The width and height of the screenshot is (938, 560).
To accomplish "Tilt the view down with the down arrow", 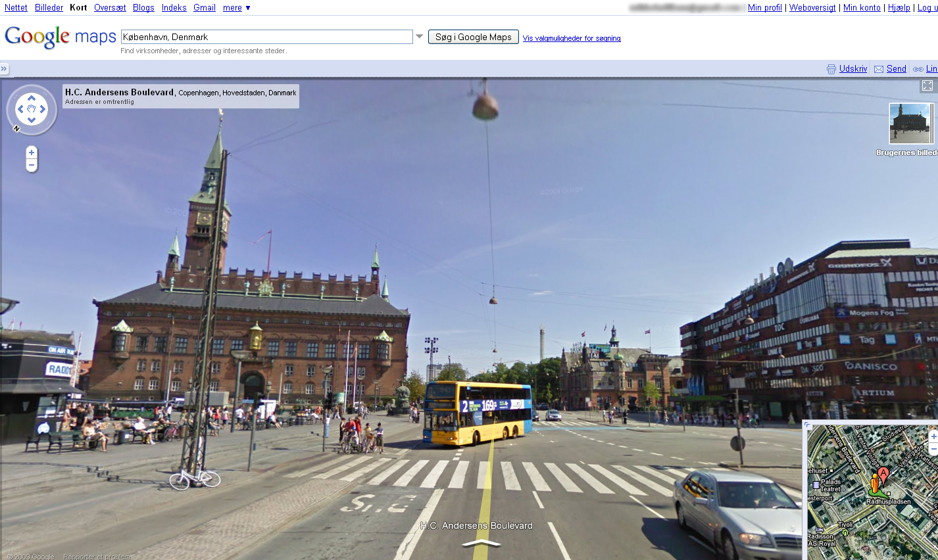I will (x=32, y=120).
